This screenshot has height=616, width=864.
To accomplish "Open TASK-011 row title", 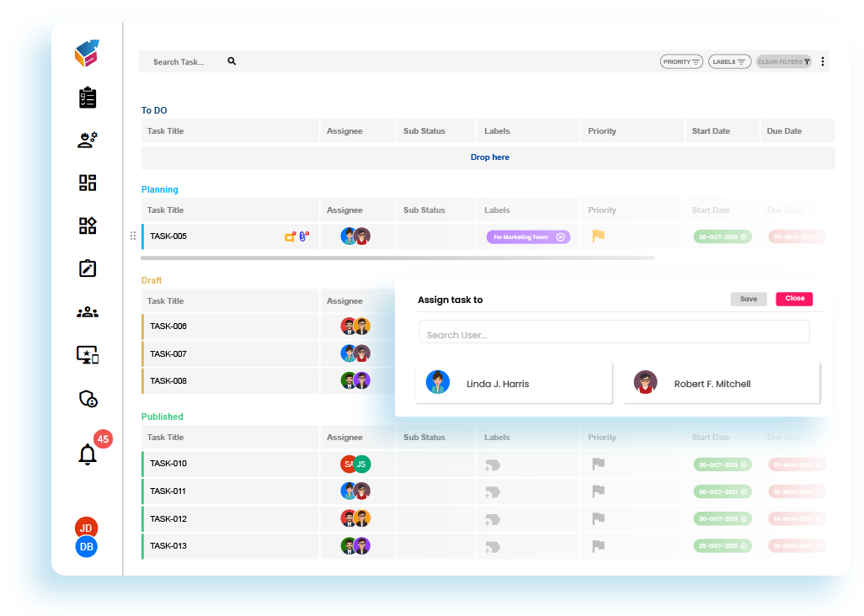I will (168, 491).
